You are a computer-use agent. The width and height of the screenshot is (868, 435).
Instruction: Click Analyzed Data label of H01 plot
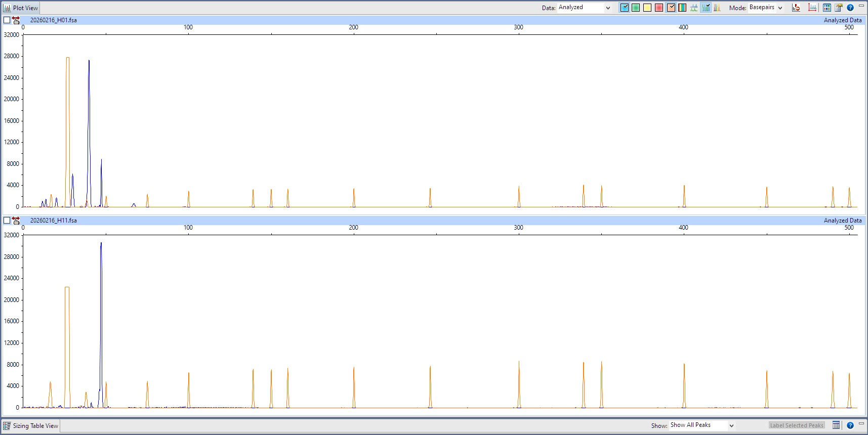tap(843, 20)
